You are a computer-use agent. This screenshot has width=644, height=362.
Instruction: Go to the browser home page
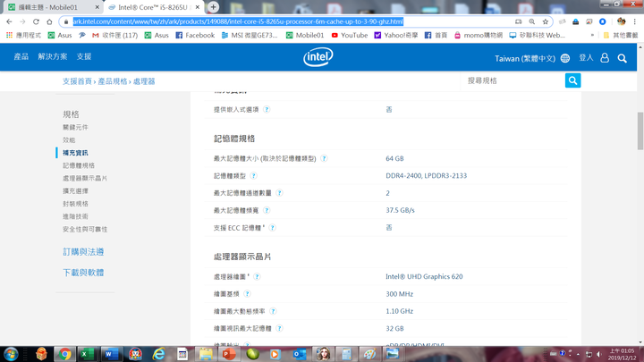(49, 21)
